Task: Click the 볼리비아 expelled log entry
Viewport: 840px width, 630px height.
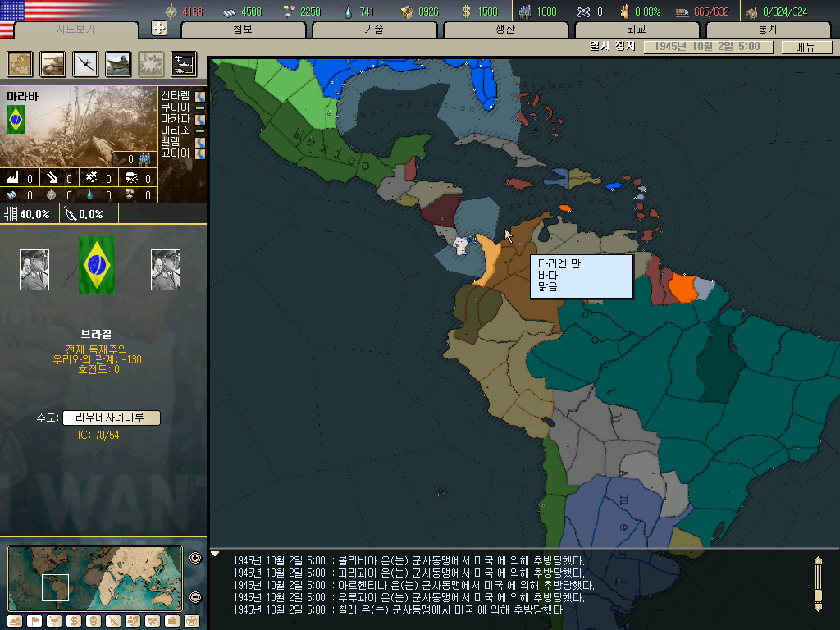Action: click(409, 560)
